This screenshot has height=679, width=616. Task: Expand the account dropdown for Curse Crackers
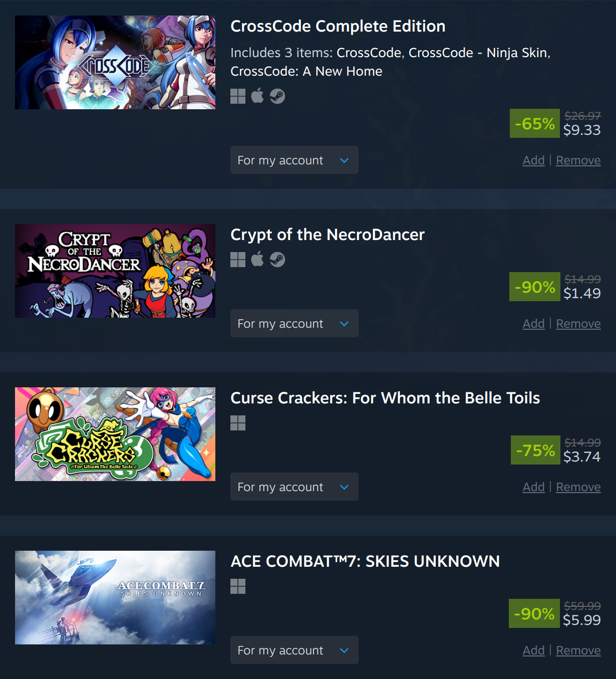[294, 487]
